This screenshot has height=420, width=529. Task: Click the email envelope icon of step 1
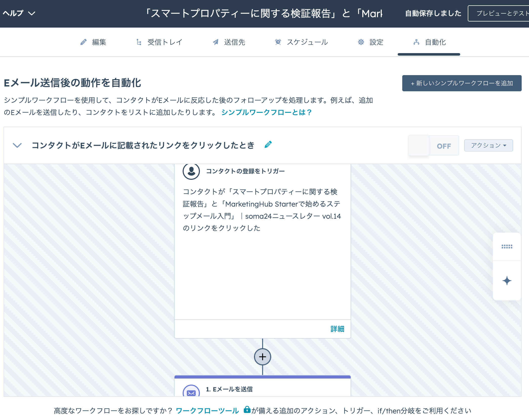[x=191, y=391]
